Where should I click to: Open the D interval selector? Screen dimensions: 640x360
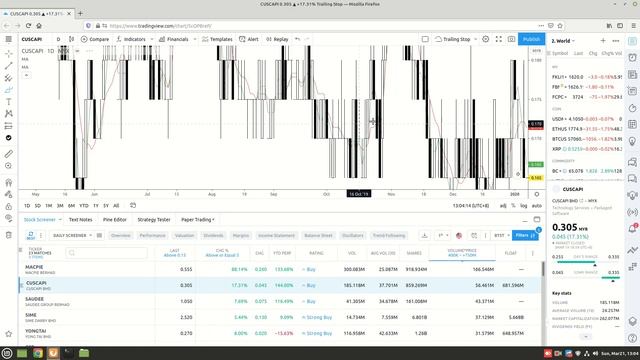click(x=58, y=39)
